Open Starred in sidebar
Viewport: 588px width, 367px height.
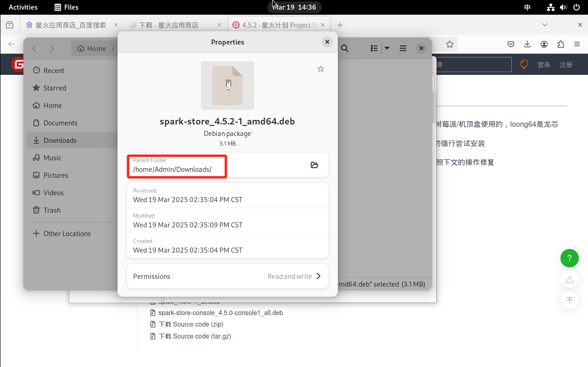(55, 88)
